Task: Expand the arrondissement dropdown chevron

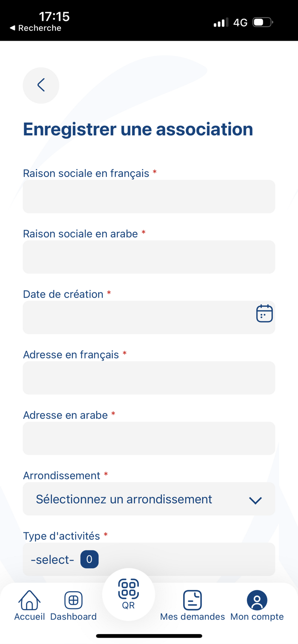Action: (255, 500)
